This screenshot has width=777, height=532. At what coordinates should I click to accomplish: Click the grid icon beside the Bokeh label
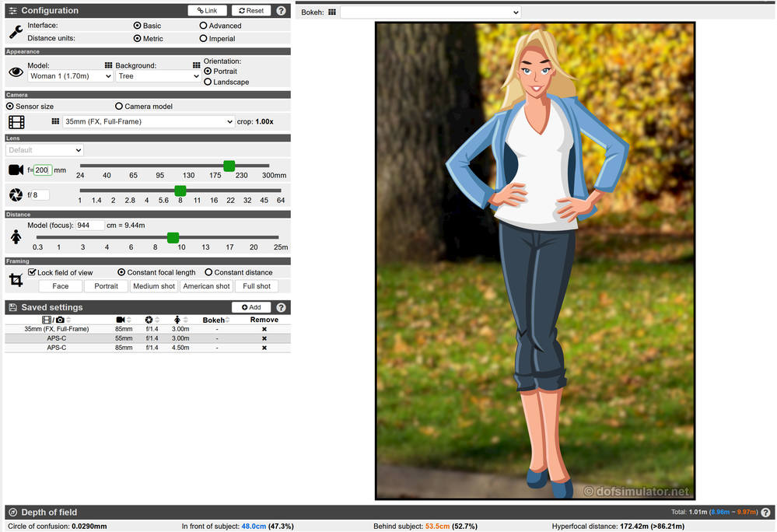click(332, 12)
